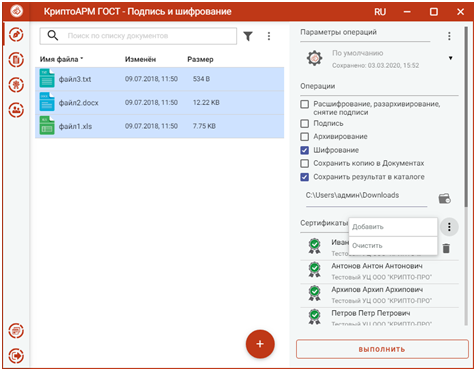Open the Certificates section in sidebar
Image resolution: width=476 pixels, height=371 pixels.
pyautogui.click(x=16, y=85)
